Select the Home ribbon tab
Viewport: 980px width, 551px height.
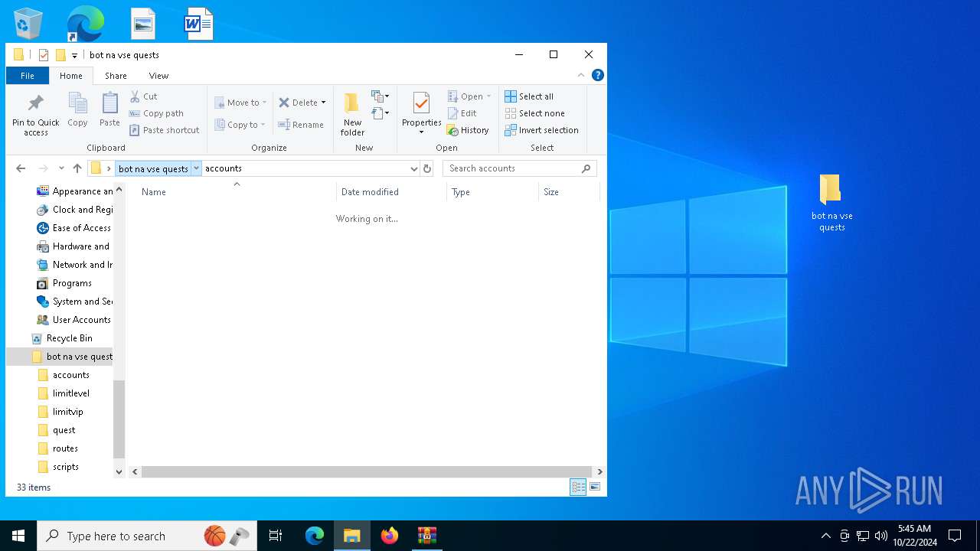click(71, 76)
